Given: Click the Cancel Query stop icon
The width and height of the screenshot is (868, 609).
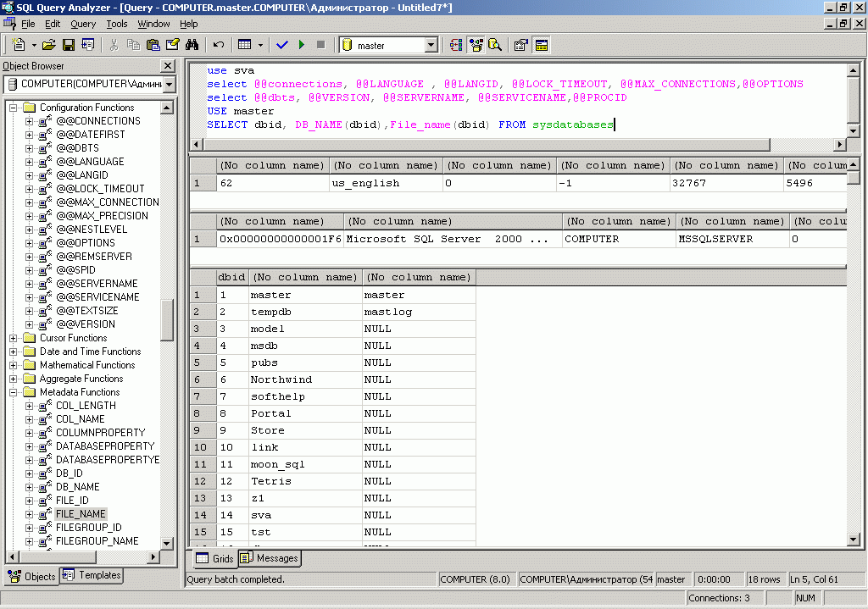Looking at the screenshot, I should (x=320, y=45).
